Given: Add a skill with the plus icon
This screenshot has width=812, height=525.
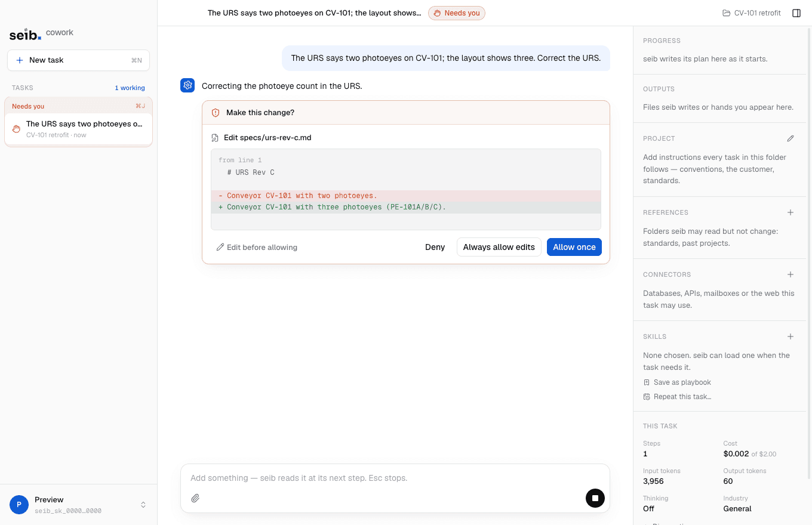Looking at the screenshot, I should pyautogui.click(x=791, y=336).
